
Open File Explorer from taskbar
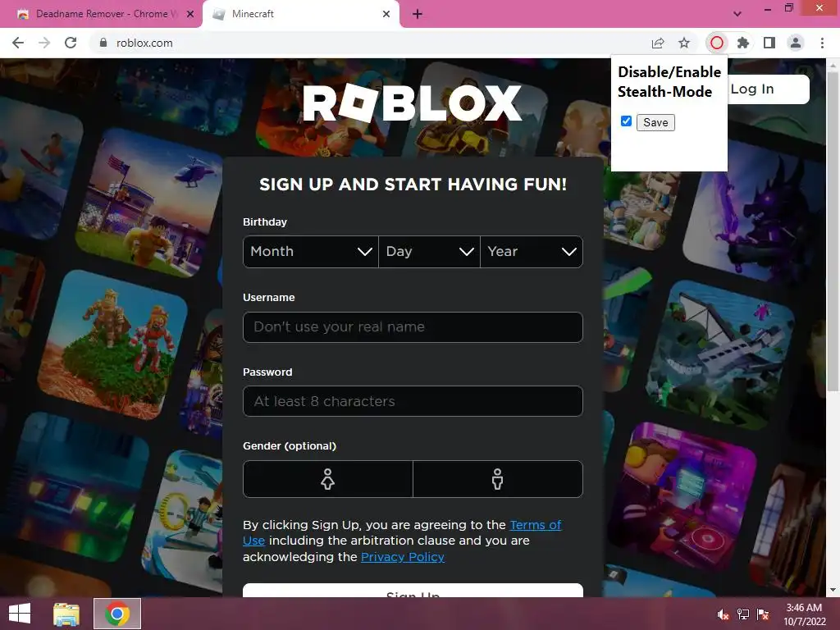coord(66,614)
